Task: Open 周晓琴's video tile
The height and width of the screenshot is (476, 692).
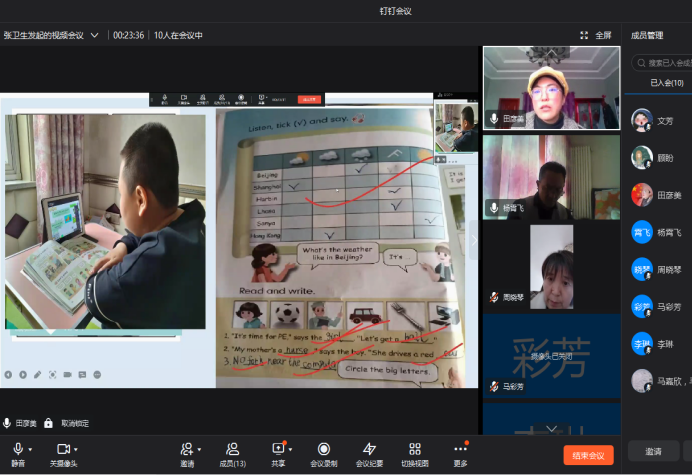Action: pyautogui.click(x=551, y=267)
